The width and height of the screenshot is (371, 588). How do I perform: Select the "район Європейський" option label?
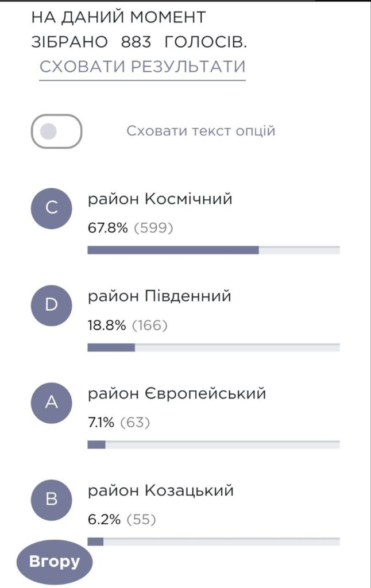click(177, 394)
